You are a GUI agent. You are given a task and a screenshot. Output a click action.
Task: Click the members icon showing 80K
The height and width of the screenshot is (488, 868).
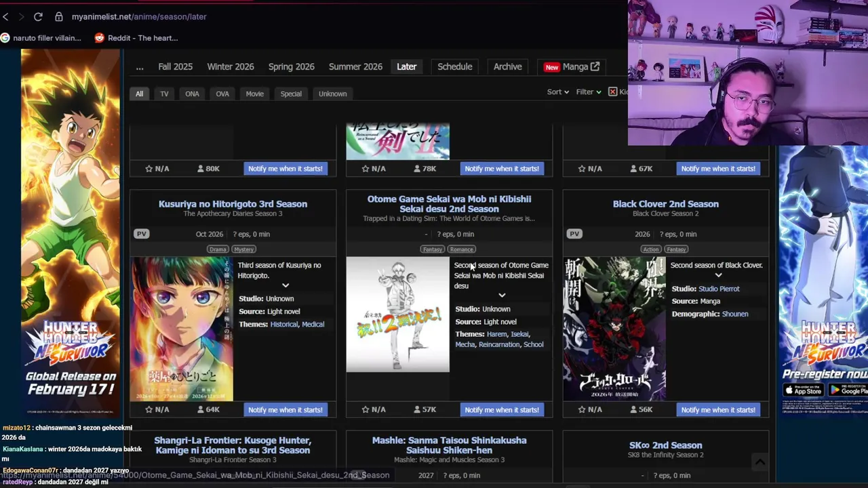(200, 168)
